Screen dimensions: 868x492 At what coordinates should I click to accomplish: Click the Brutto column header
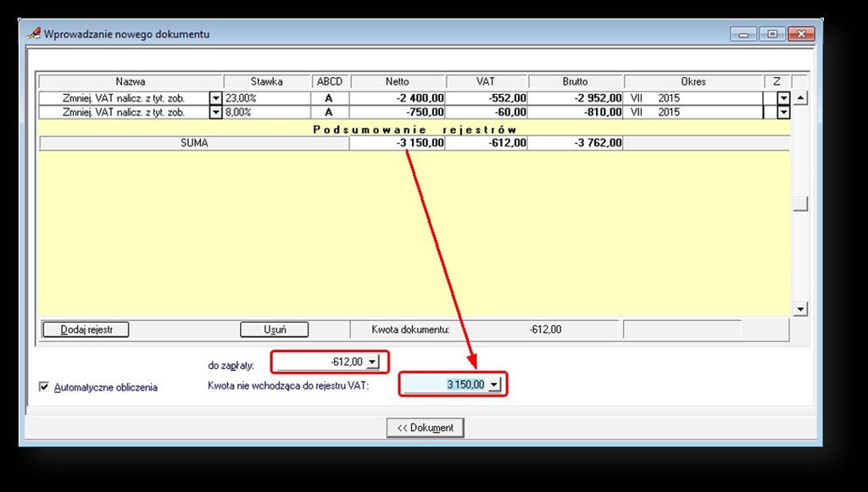coord(576,82)
